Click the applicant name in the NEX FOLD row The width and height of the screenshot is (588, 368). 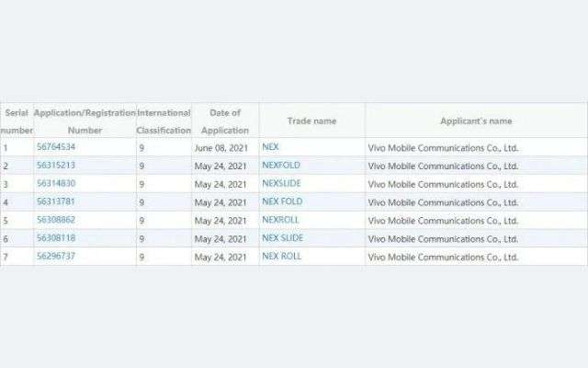click(x=443, y=202)
